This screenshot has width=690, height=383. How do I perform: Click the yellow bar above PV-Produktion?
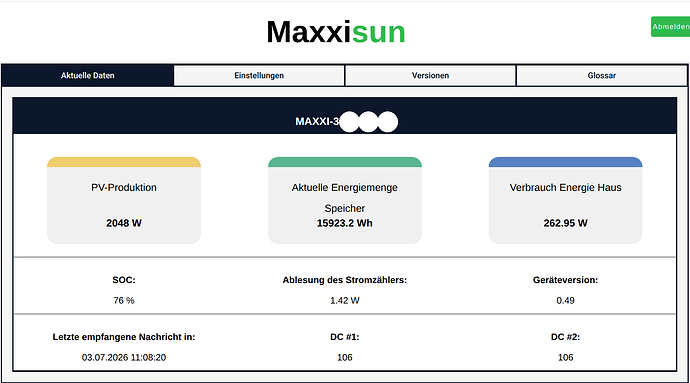(x=124, y=162)
